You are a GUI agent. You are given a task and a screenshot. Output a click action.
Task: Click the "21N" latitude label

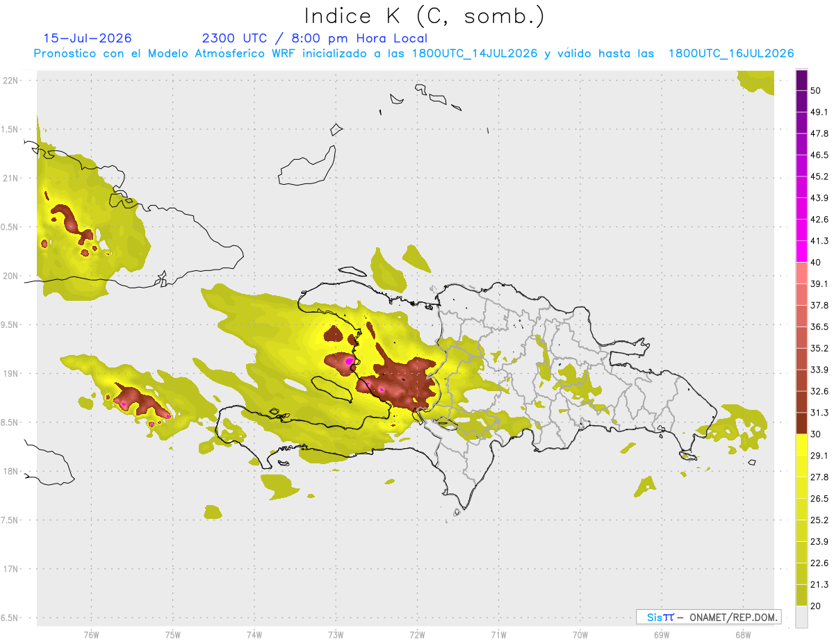10,178
